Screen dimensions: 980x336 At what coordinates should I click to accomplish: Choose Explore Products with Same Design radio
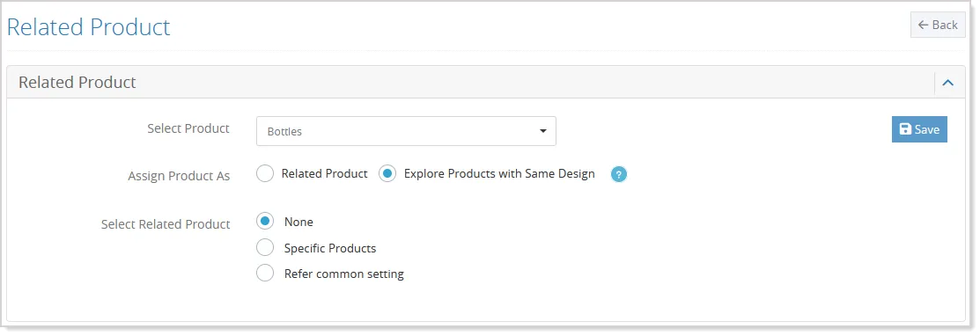click(387, 173)
